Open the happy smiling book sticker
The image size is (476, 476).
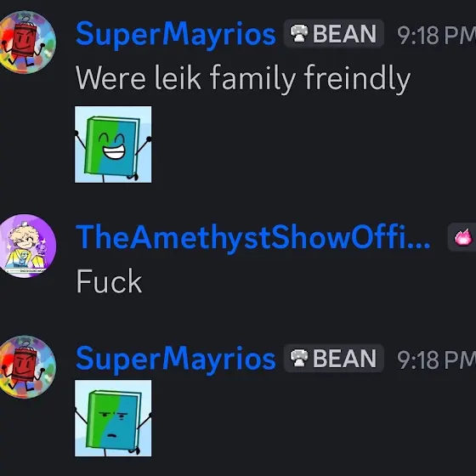click(x=113, y=144)
